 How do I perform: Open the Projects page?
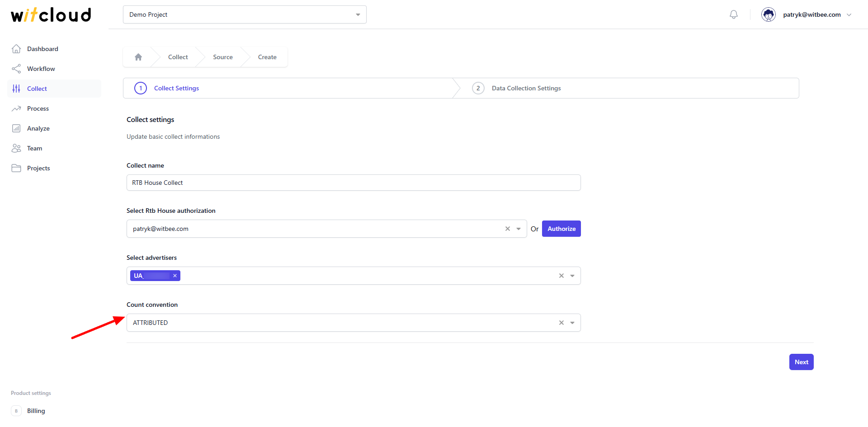(38, 168)
